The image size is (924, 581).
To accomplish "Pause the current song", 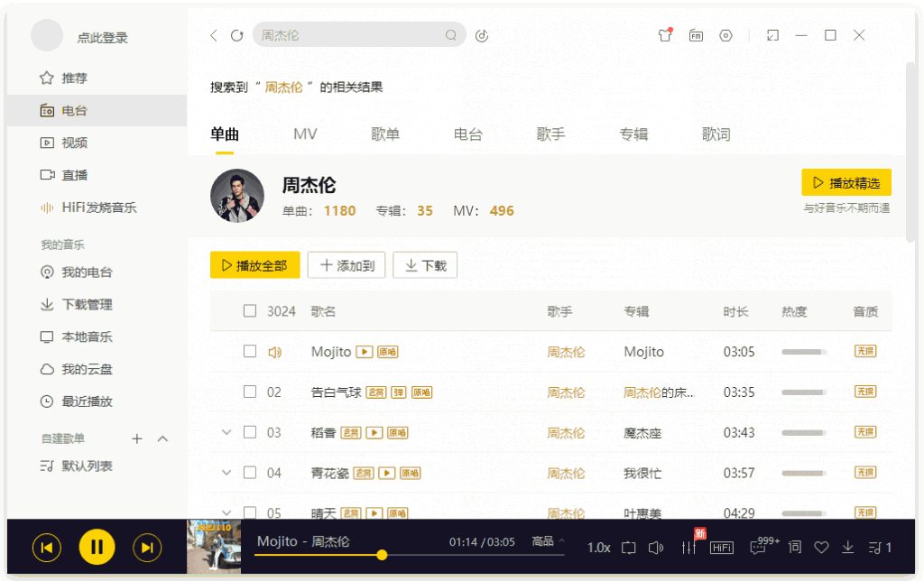I will click(97, 547).
